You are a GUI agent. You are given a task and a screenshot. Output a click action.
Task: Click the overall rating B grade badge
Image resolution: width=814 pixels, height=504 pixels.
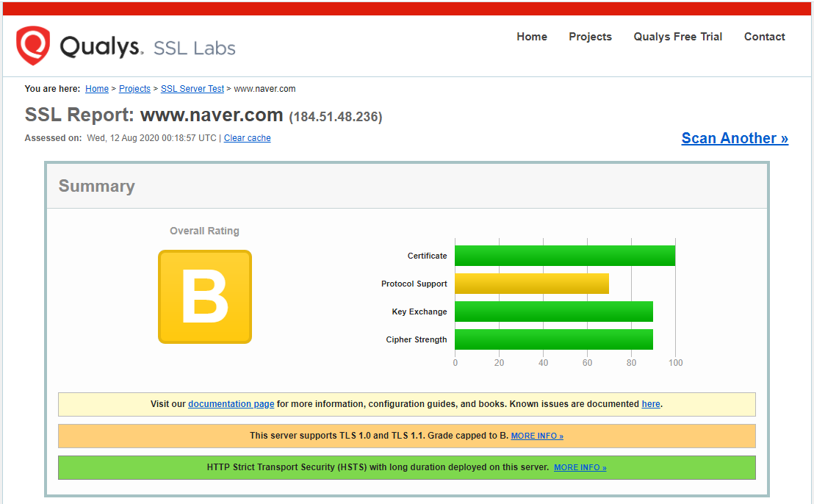(x=205, y=297)
